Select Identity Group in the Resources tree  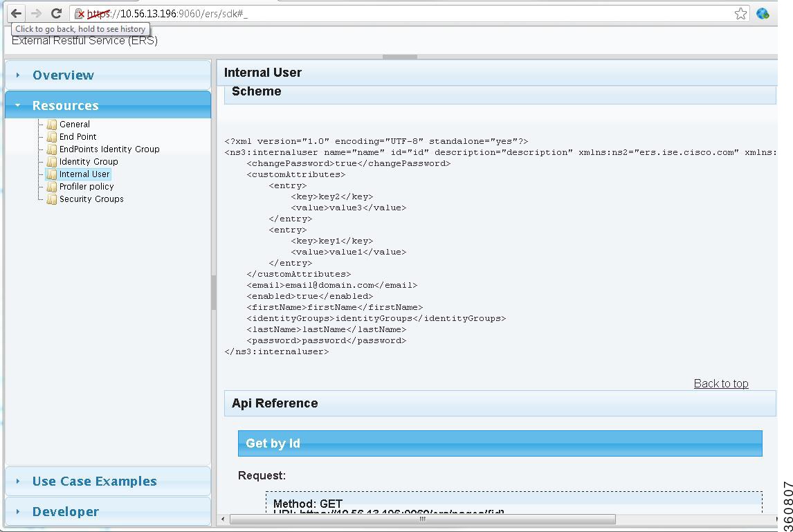[x=89, y=162]
